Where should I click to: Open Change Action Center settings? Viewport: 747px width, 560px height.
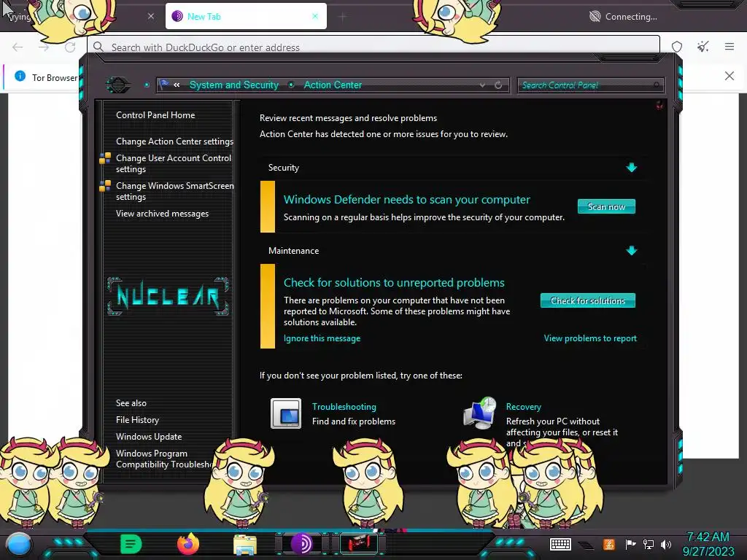pos(174,141)
